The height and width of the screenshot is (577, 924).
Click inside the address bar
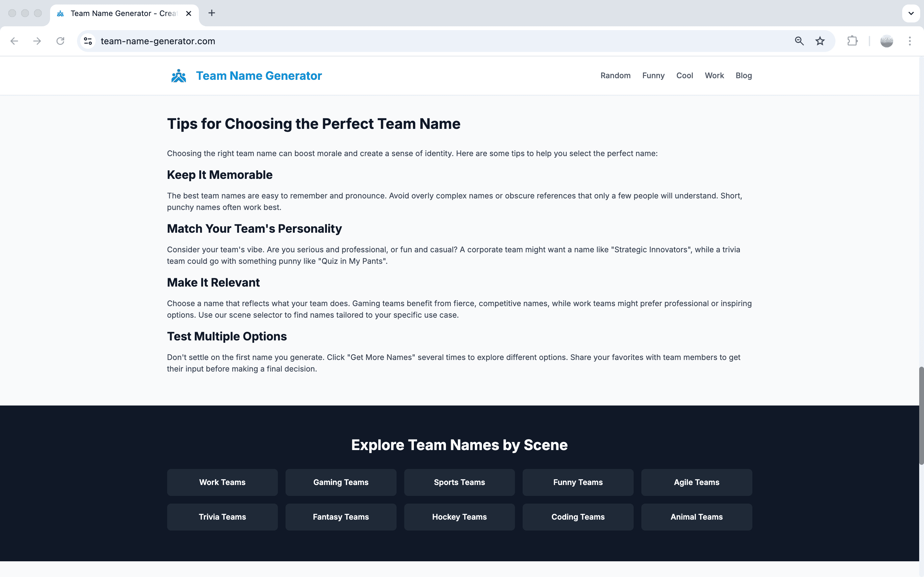tap(267, 41)
